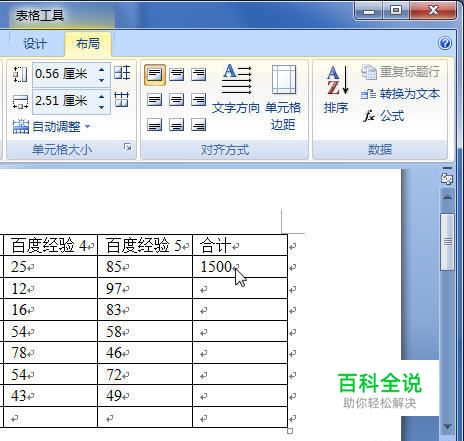
Task: Click the cell containing 25
Action: pyautogui.click(x=50, y=267)
